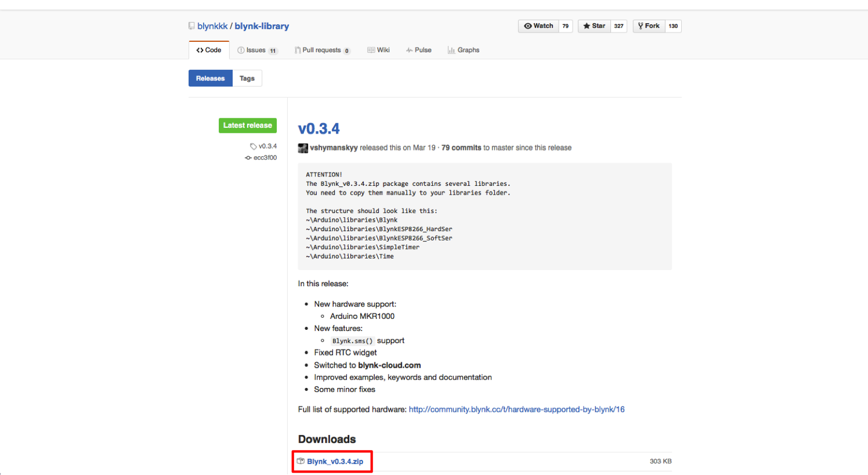Screen dimensions: 868x475
Task: Open the Graphs tab
Action: coord(464,51)
